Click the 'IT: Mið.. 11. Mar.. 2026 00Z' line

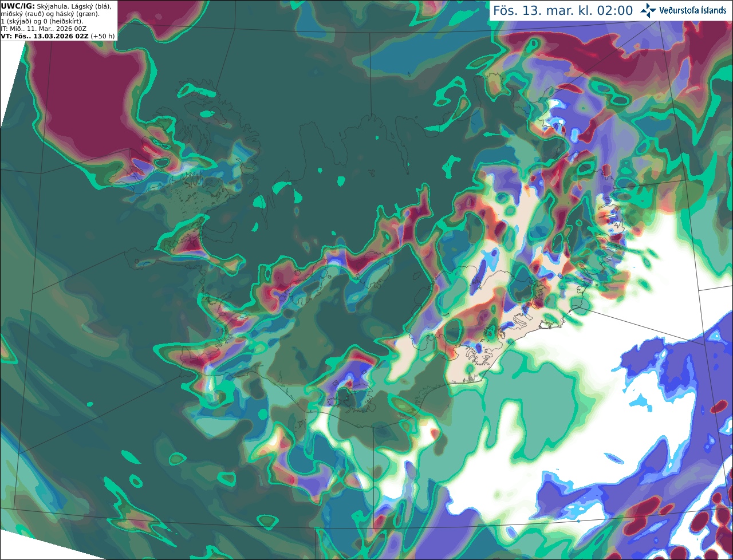tap(44, 29)
